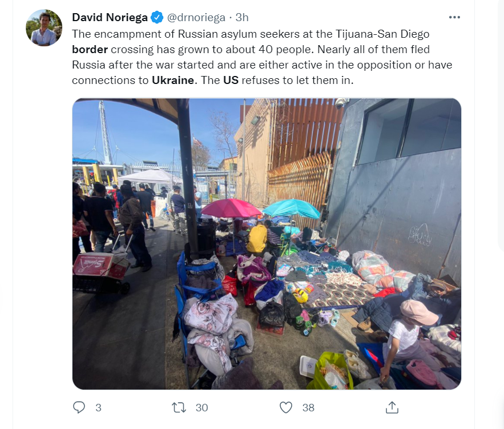Click the reply count number 3
Screen dimensions: 504x429
(x=98, y=408)
